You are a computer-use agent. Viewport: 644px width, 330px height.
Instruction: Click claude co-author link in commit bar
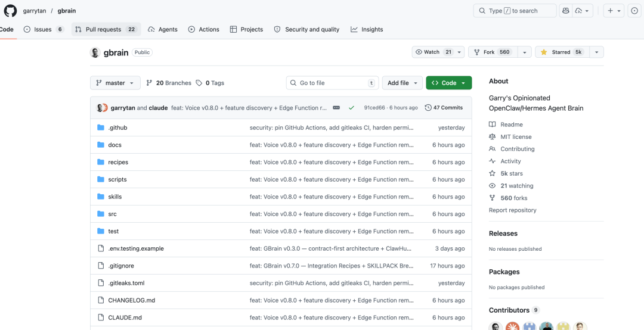(x=158, y=108)
